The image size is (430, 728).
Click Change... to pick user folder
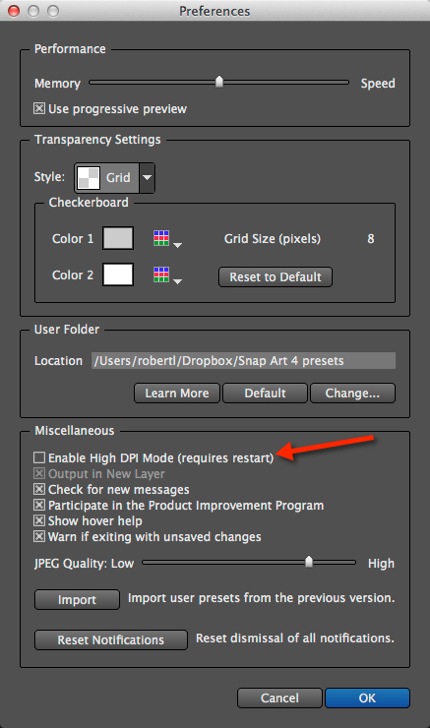point(352,393)
